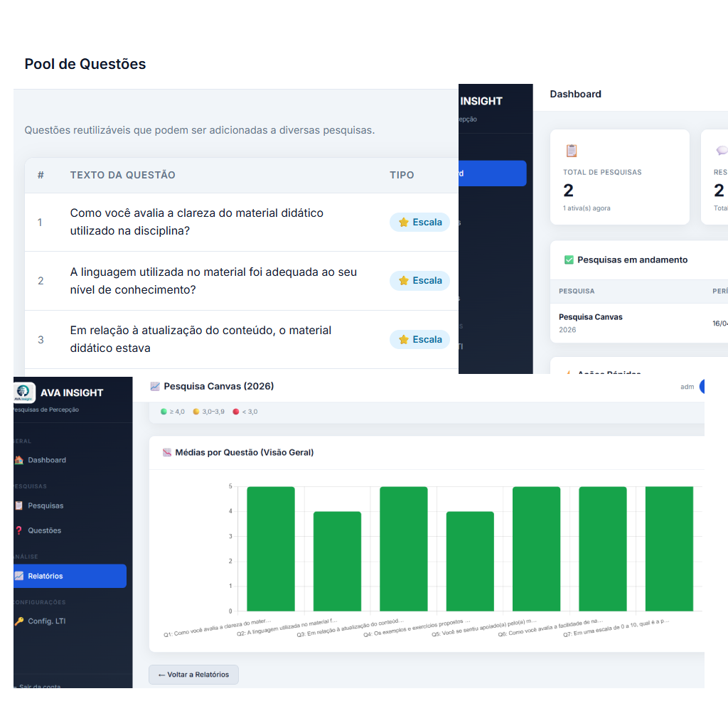
Task: Click the chart icon beside Médias por Questão
Action: point(167,452)
